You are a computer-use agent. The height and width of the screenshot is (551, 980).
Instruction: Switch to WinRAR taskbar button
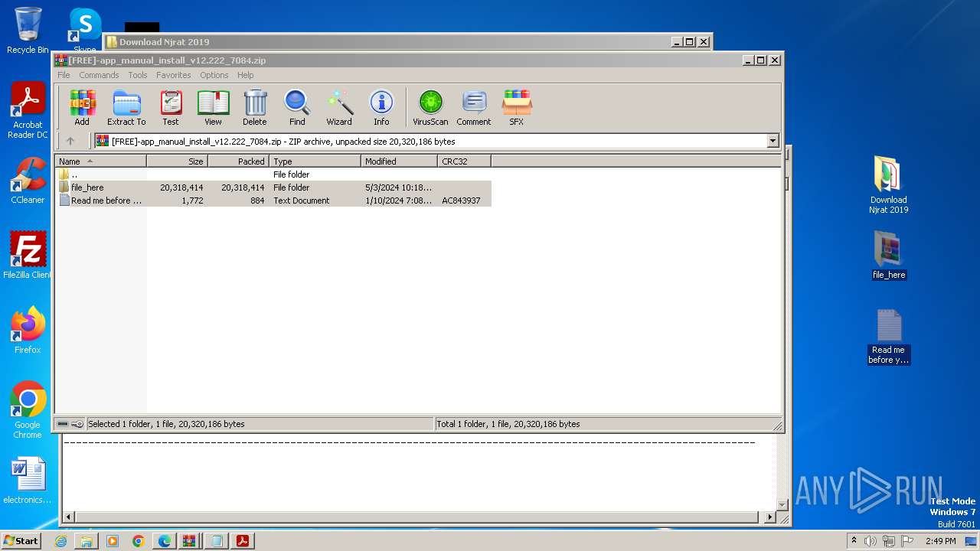click(191, 541)
